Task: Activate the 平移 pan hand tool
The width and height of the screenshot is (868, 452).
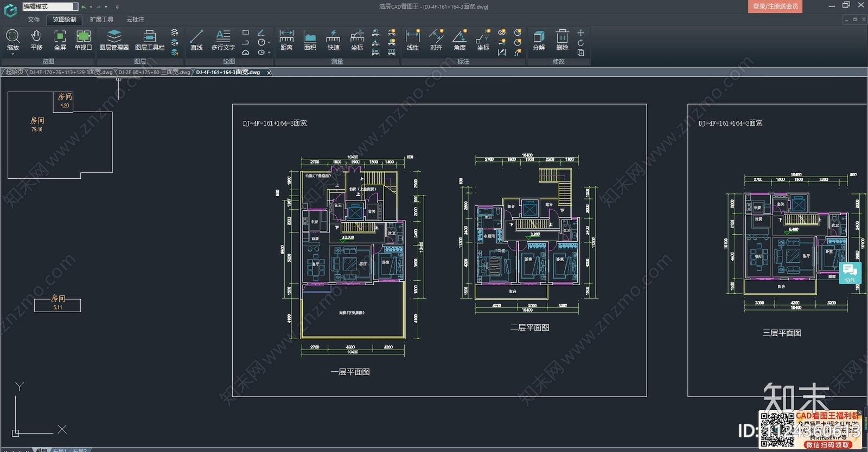Action: tap(36, 40)
